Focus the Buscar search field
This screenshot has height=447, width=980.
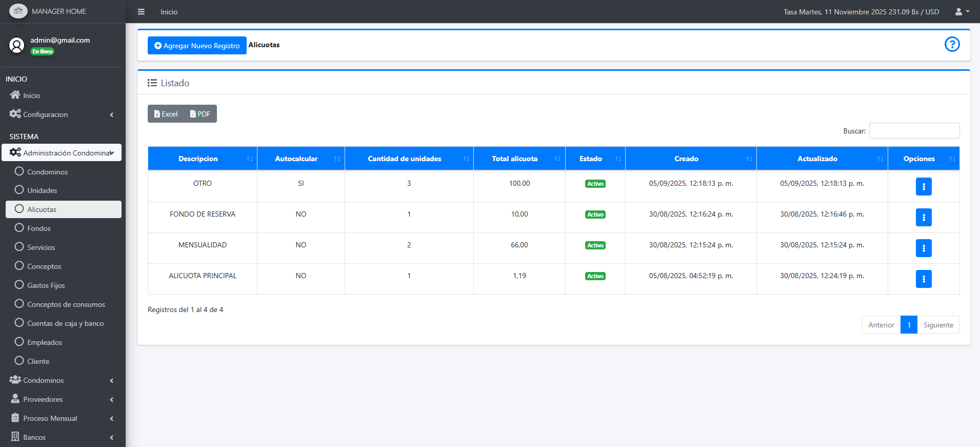pos(914,131)
